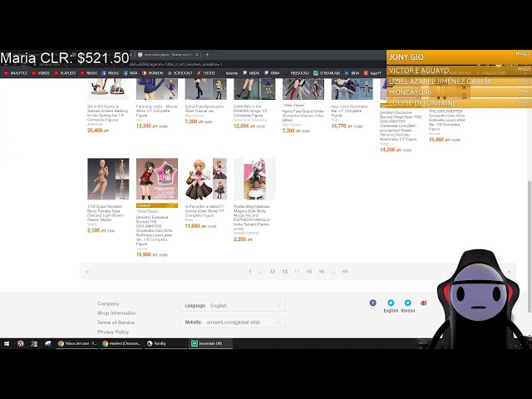Open Shop Information footer link
The height and width of the screenshot is (399, 532).
(116, 313)
